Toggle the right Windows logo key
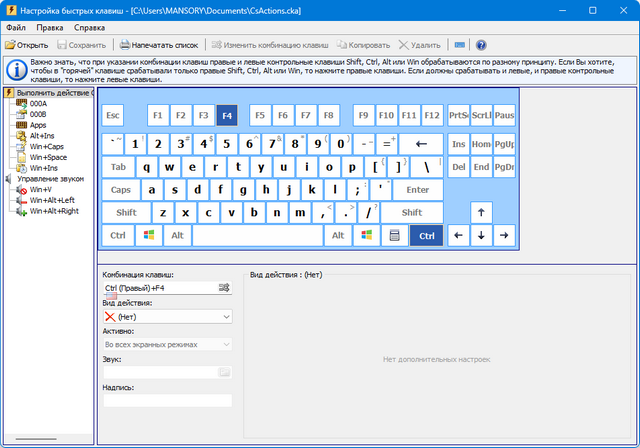Image resolution: width=640 pixels, height=448 pixels. (x=367, y=235)
